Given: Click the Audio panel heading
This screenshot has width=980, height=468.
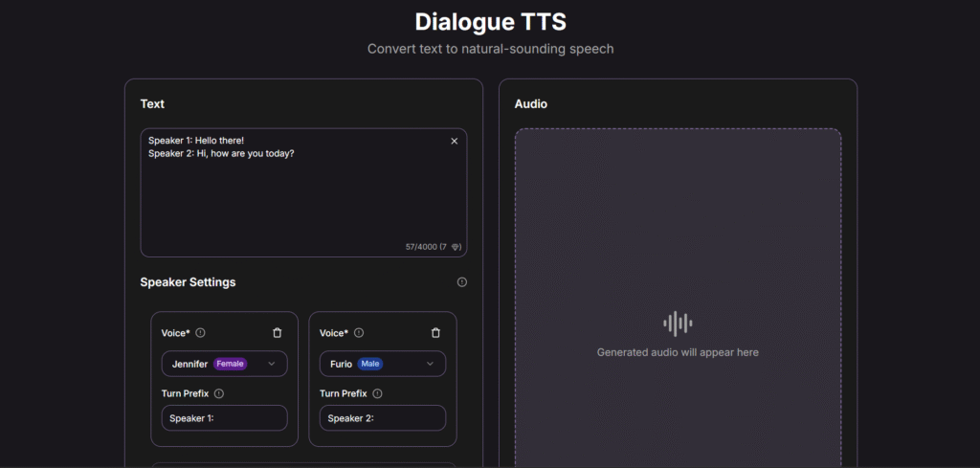Looking at the screenshot, I should pyautogui.click(x=530, y=104).
